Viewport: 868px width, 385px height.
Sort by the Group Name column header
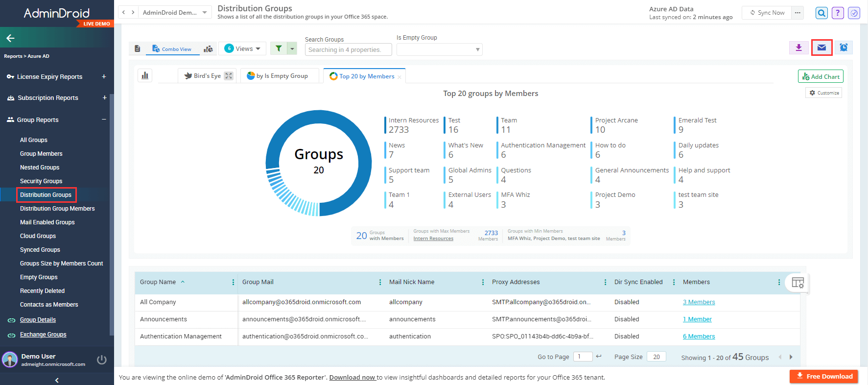(158, 282)
